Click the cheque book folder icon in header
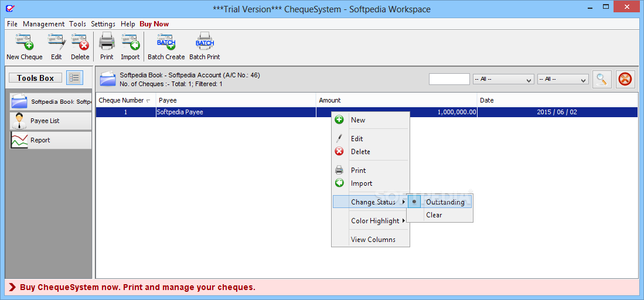This screenshot has width=644, height=300. pos(108,79)
